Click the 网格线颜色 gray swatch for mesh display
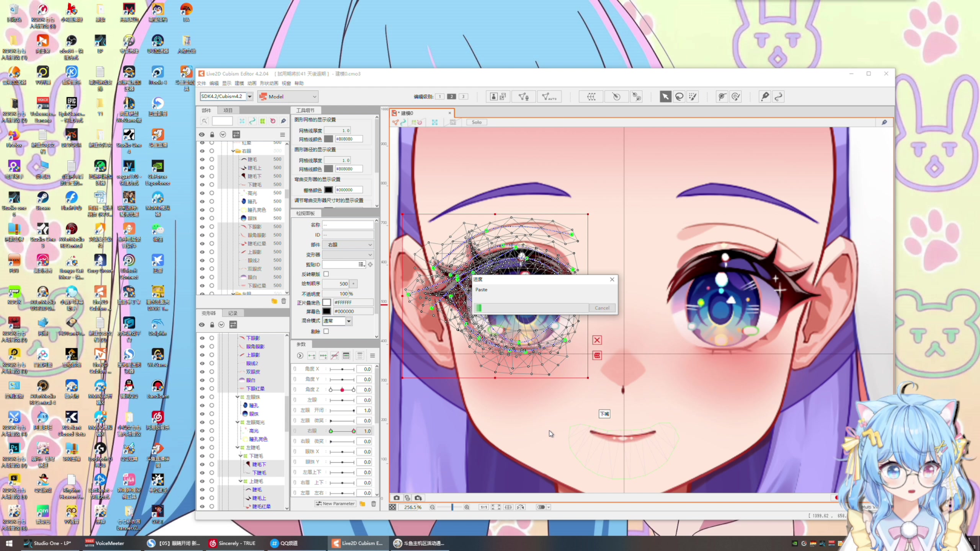Screen dimensions: 980x551 coord(328,139)
